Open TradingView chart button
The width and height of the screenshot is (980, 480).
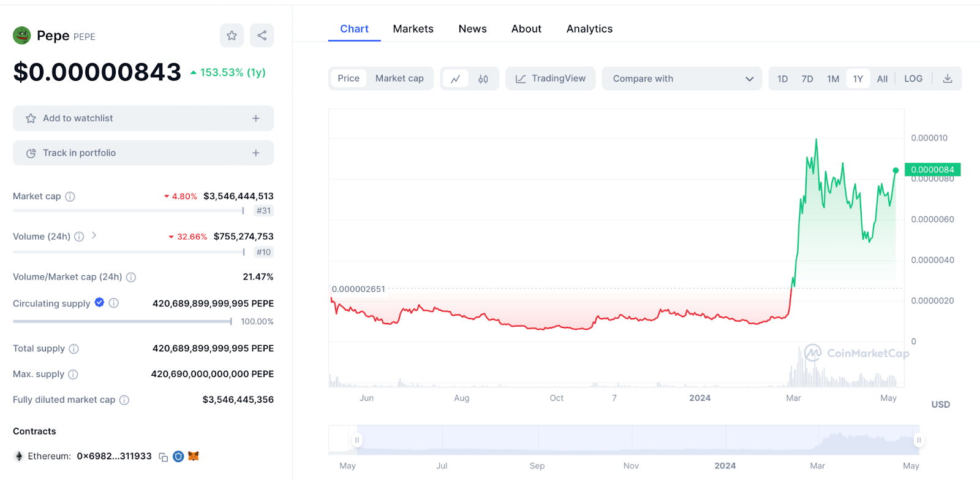click(x=550, y=78)
